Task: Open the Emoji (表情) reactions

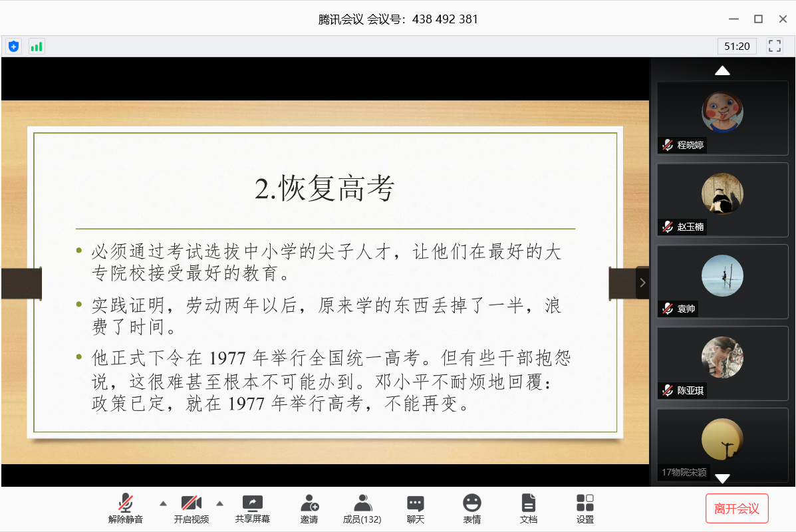Action: [x=472, y=509]
